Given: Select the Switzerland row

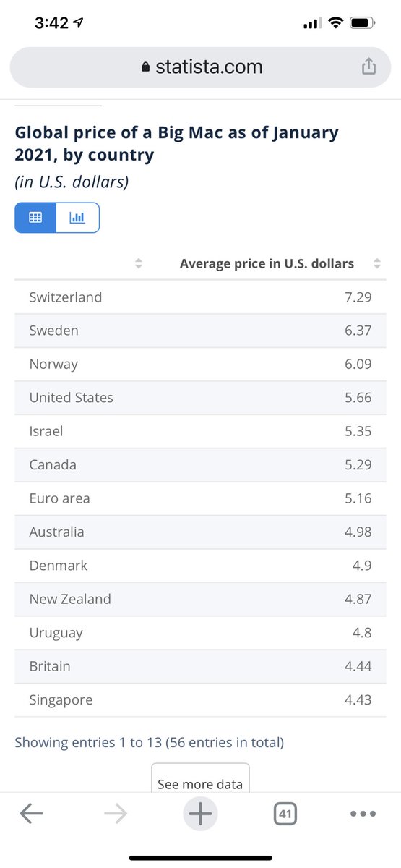Looking at the screenshot, I should pos(200,297).
